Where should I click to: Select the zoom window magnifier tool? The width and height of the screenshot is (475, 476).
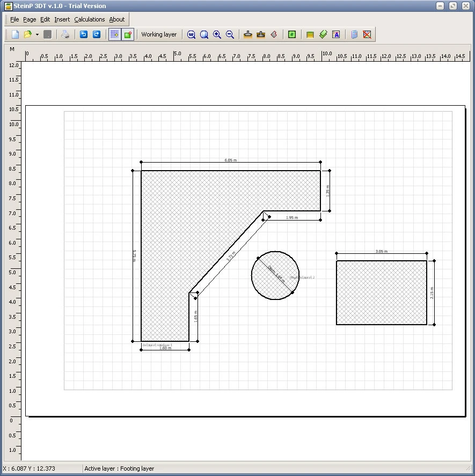[204, 34]
